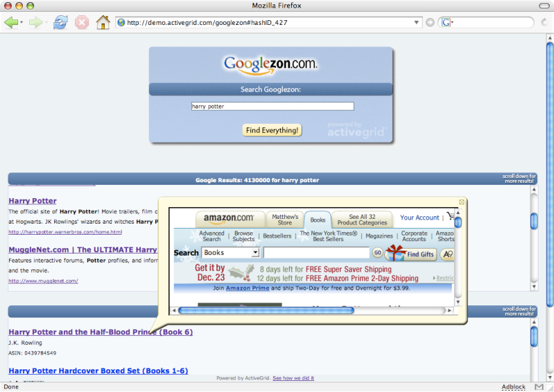Screen dimensions: 554x392
Task: Open the Amazon Prime link
Action: coord(248,288)
